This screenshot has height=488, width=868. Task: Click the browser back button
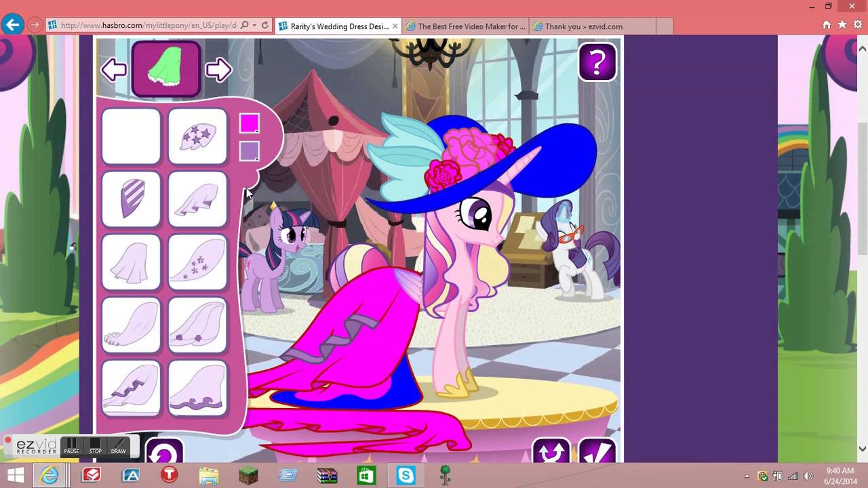coord(12,25)
